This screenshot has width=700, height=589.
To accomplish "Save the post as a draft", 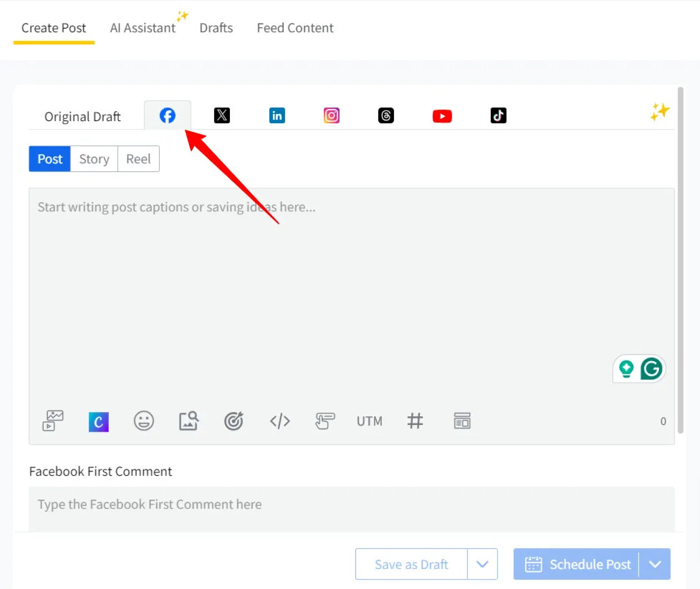I will tap(411, 564).
